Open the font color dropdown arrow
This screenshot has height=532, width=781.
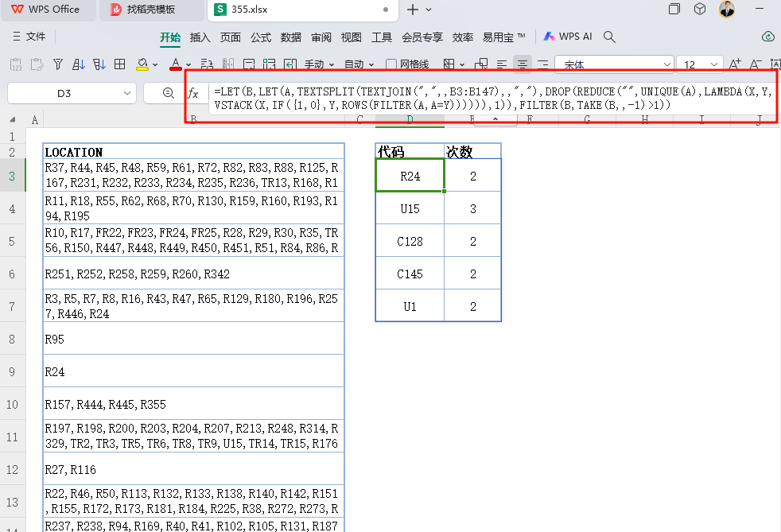tap(188, 64)
